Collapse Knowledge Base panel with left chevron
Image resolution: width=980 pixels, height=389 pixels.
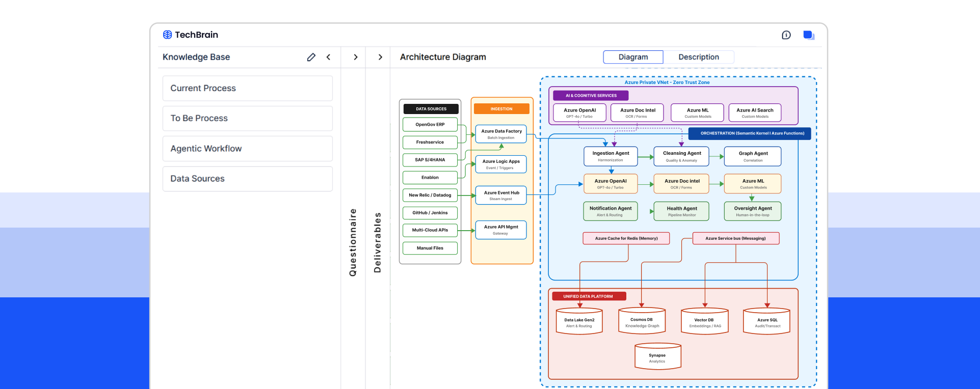328,57
